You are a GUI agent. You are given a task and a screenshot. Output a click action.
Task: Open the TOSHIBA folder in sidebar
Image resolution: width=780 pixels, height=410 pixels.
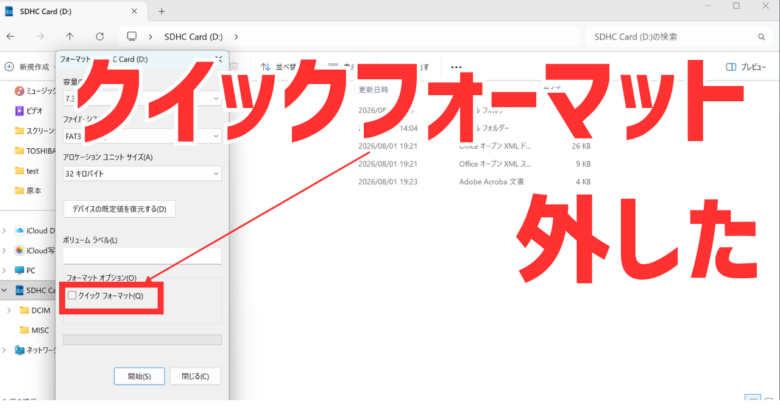35,151
